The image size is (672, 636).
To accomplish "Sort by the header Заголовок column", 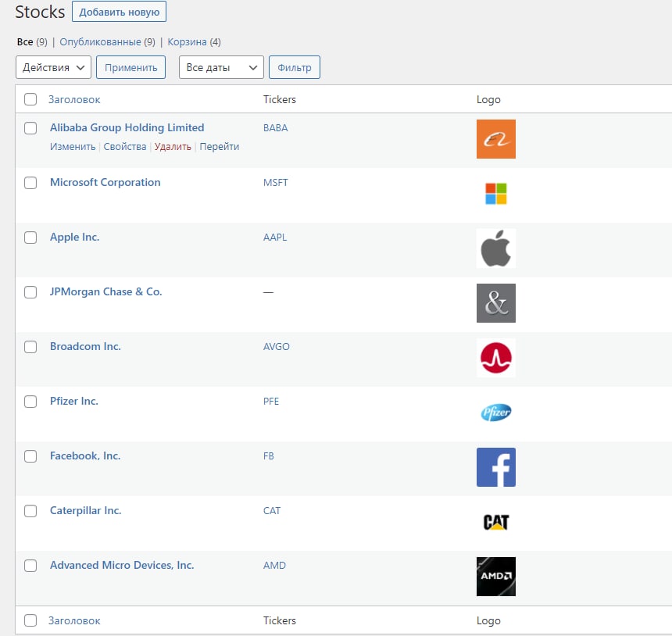I will pyautogui.click(x=74, y=99).
